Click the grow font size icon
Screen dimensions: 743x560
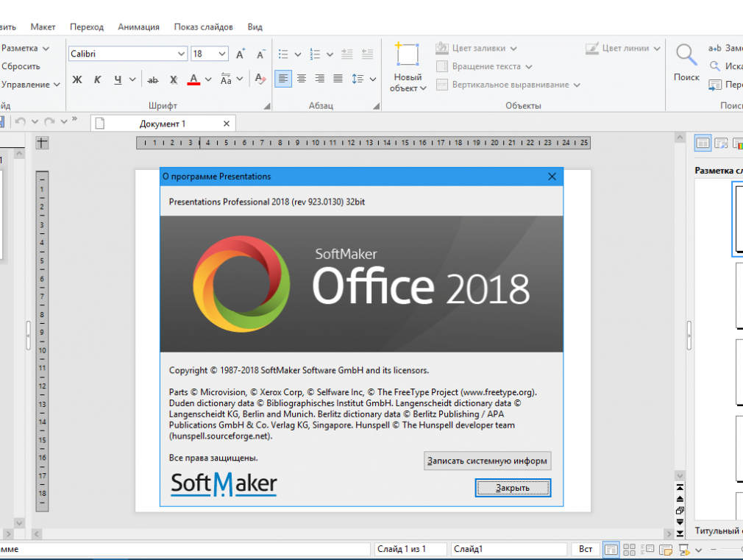coord(241,54)
